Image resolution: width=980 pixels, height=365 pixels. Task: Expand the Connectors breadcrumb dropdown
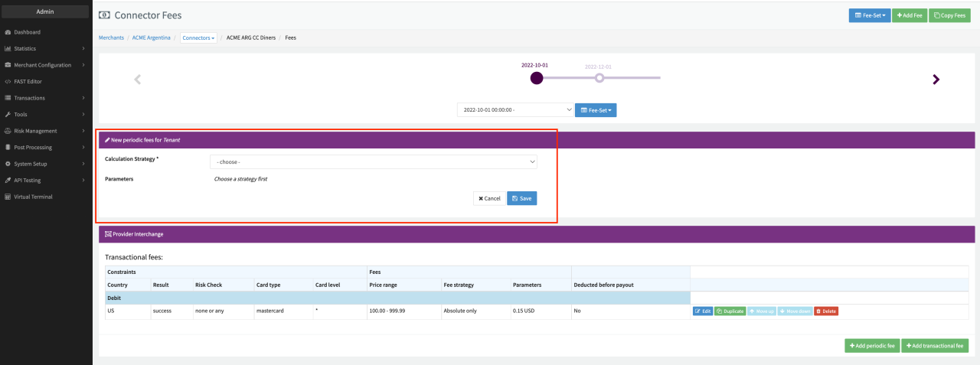[199, 37]
